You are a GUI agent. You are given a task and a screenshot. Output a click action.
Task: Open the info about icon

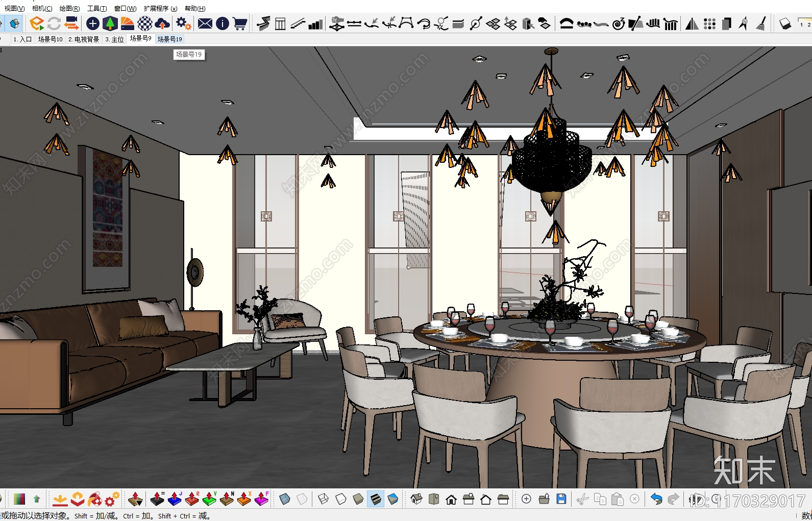(x=223, y=23)
